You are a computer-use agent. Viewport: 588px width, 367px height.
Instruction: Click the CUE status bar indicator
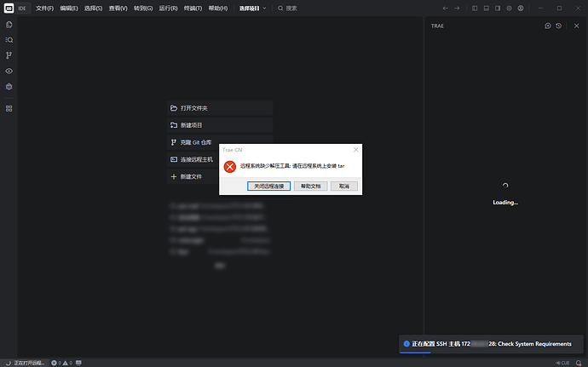[x=562, y=363]
